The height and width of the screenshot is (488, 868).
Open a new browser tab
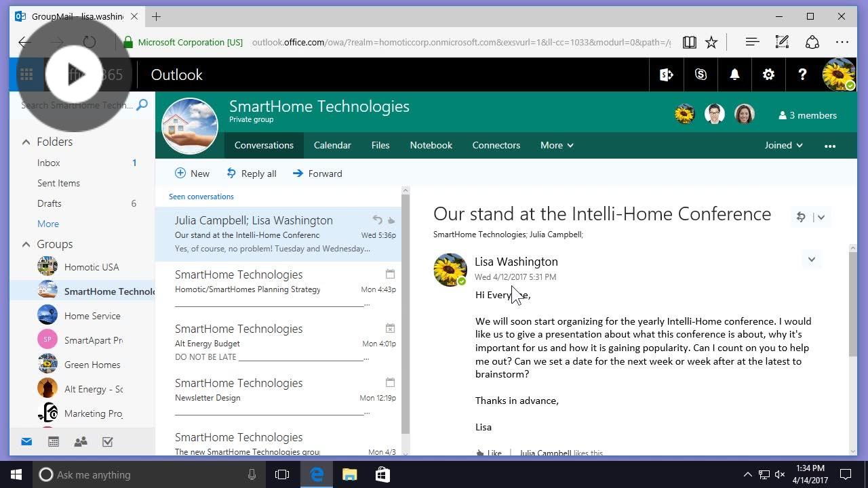click(157, 16)
